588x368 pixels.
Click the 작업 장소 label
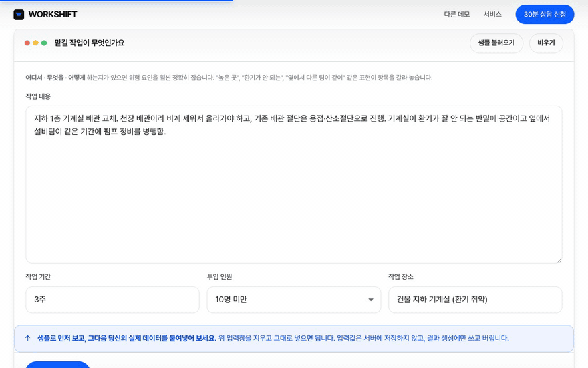tap(400, 277)
